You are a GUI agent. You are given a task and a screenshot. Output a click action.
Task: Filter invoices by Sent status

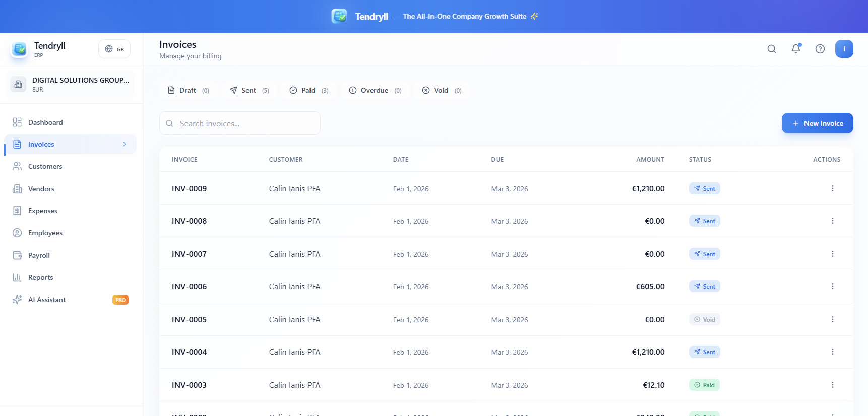(x=249, y=90)
